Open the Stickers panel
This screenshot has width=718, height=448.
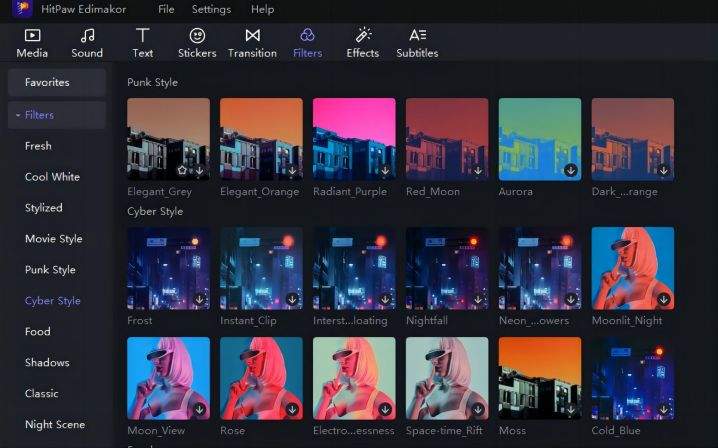pos(197,42)
